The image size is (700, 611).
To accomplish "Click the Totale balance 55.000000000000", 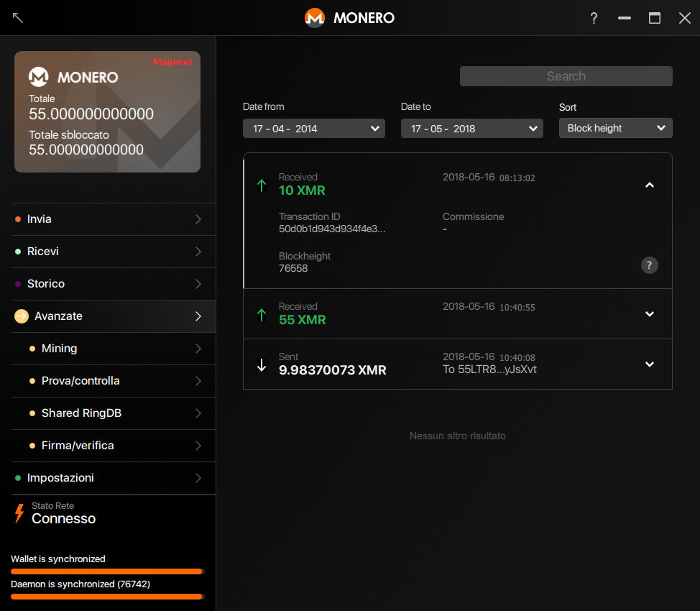I will click(91, 114).
